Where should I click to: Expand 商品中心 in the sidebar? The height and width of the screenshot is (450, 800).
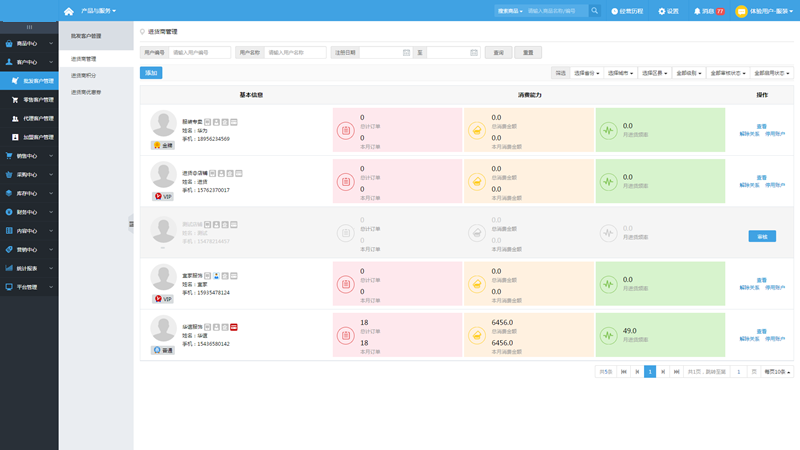coord(29,43)
